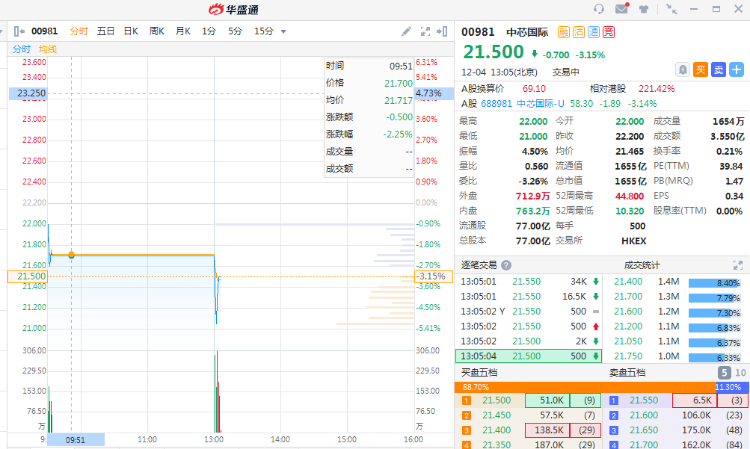Open the skin theme shirt icon

(x=643, y=9)
